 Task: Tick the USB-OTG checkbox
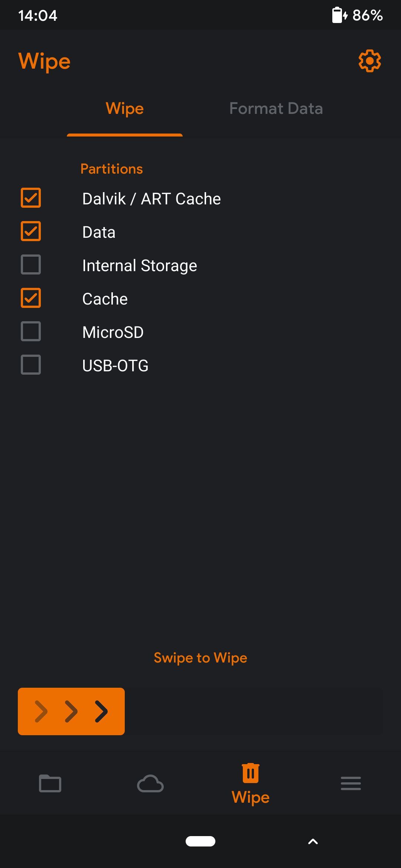pos(31,365)
